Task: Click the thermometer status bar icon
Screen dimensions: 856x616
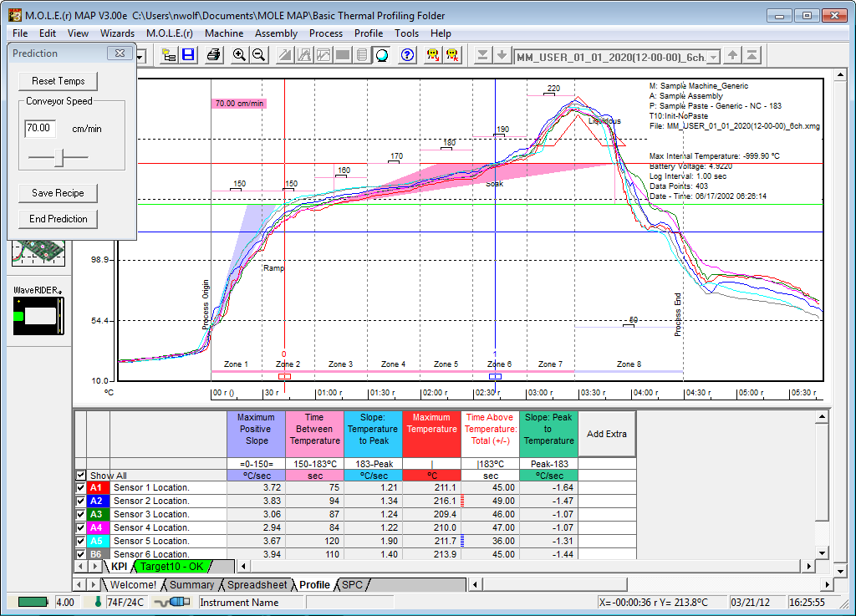Action: click(99, 602)
